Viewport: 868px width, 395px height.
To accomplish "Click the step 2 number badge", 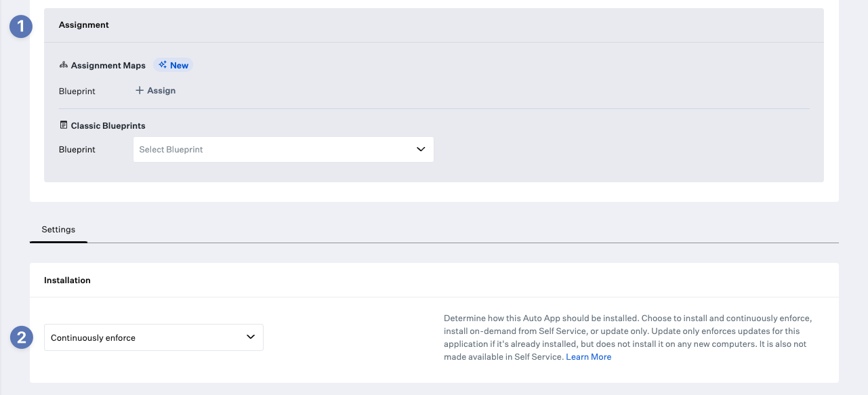I will [21, 337].
